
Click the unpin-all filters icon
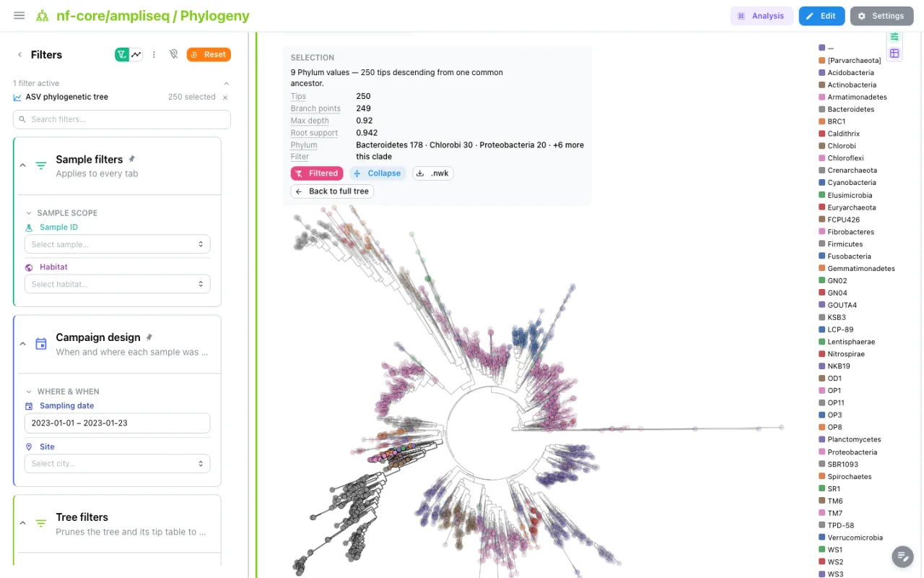tap(173, 54)
